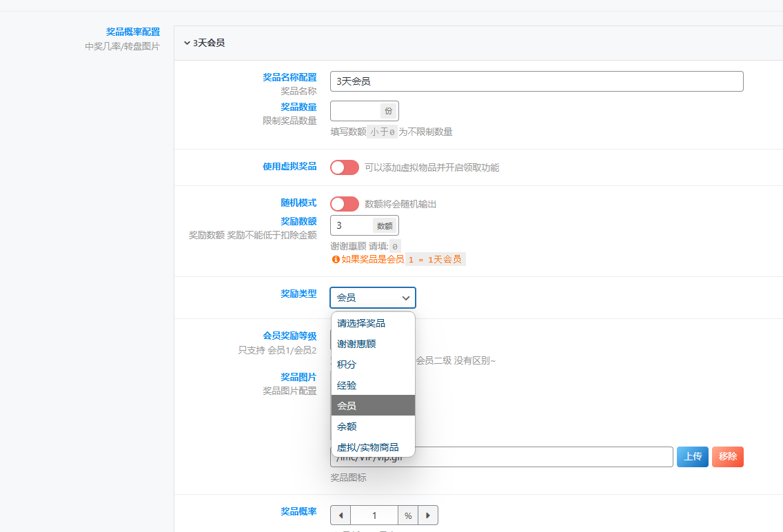Click the blue 上传 button
The image size is (783, 532).
click(x=693, y=457)
